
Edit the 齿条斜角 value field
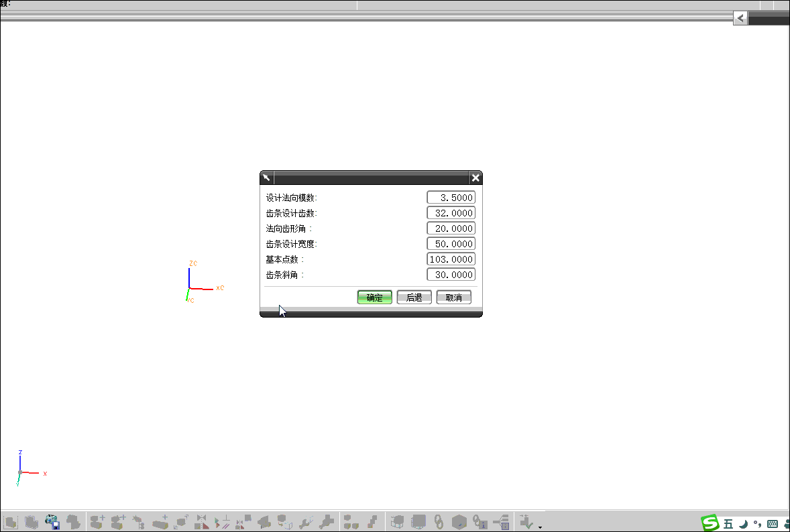451,274
